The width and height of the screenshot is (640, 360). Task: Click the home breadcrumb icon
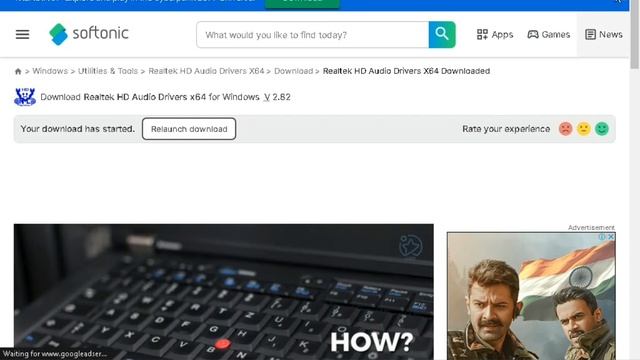[18, 71]
